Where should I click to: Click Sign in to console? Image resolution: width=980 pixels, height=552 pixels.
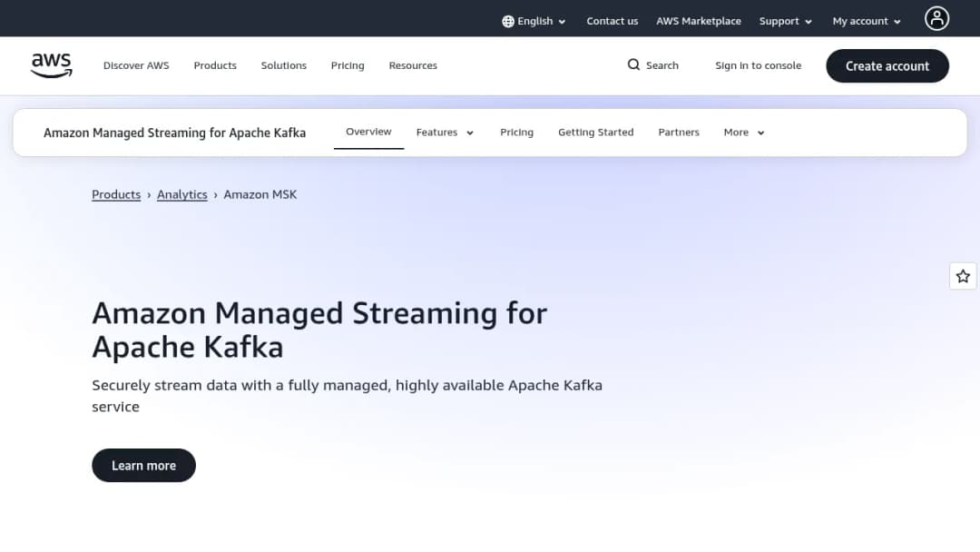point(758,65)
